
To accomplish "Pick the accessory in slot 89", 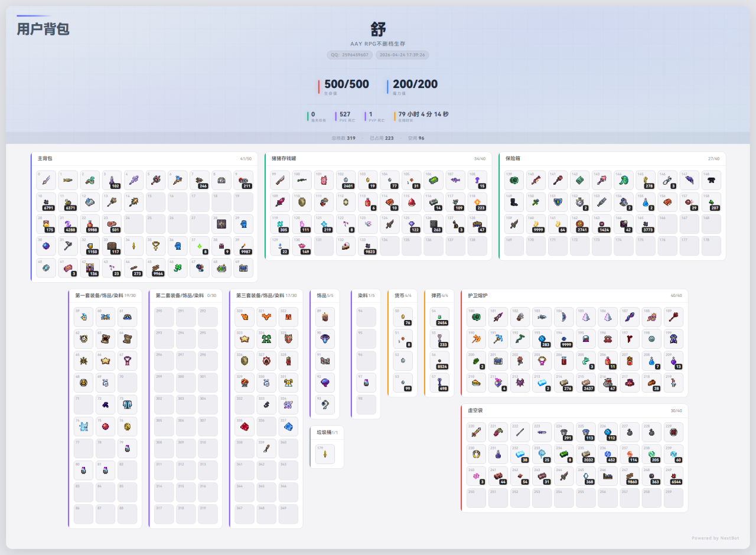I will [x=325, y=316].
